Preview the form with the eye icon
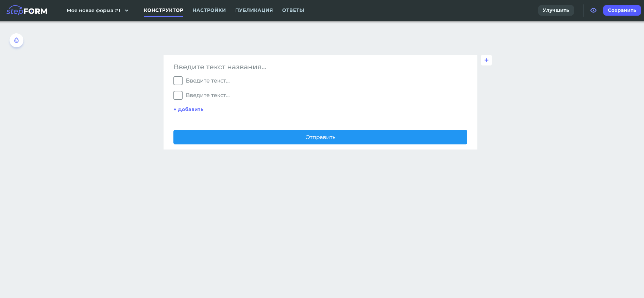Image resolution: width=644 pixels, height=298 pixels. point(593,11)
